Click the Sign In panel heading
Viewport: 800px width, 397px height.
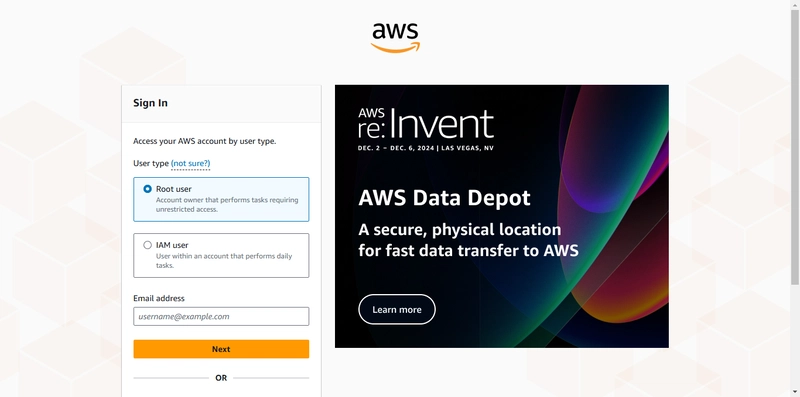click(151, 103)
